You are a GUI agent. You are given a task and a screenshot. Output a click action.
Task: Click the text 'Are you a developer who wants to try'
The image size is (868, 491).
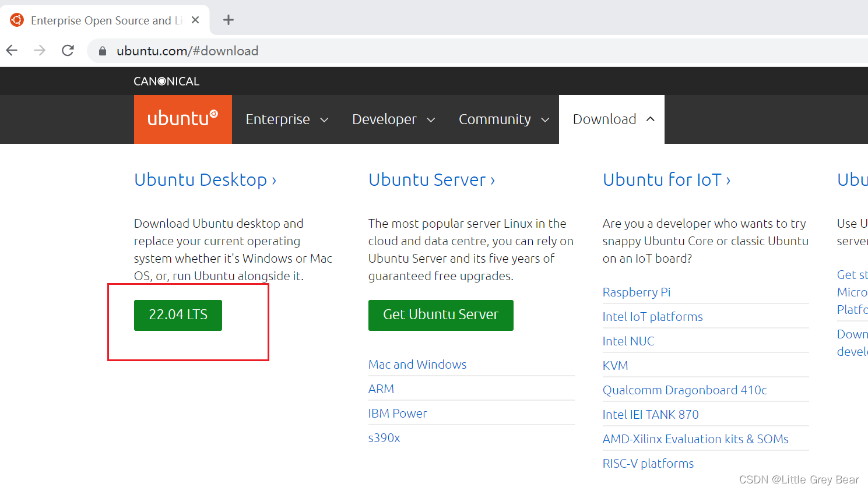coord(704,224)
